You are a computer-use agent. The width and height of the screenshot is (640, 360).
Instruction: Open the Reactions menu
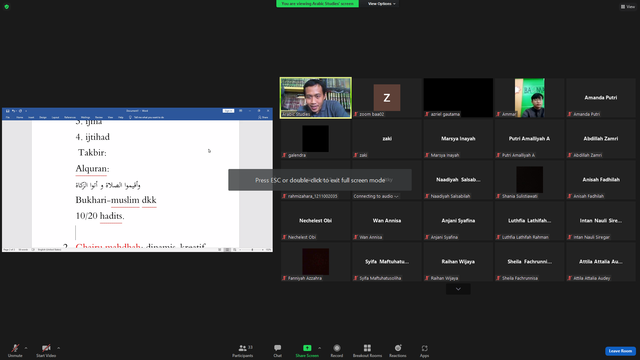tap(398, 350)
